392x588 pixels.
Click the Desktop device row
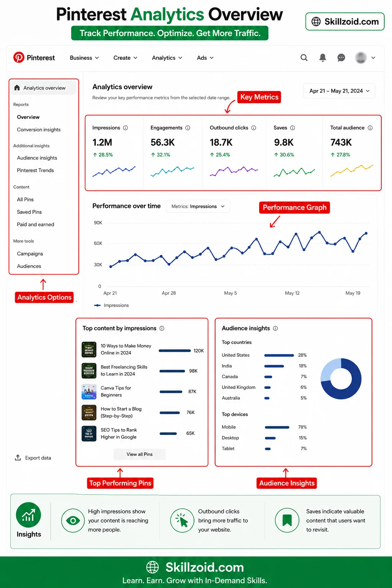tap(264, 438)
